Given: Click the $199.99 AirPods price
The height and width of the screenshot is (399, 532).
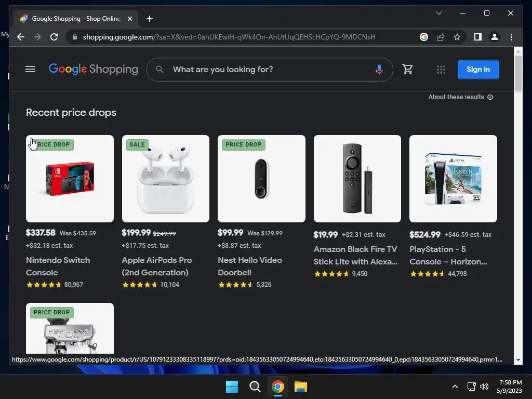Looking at the screenshot, I should (136, 233).
